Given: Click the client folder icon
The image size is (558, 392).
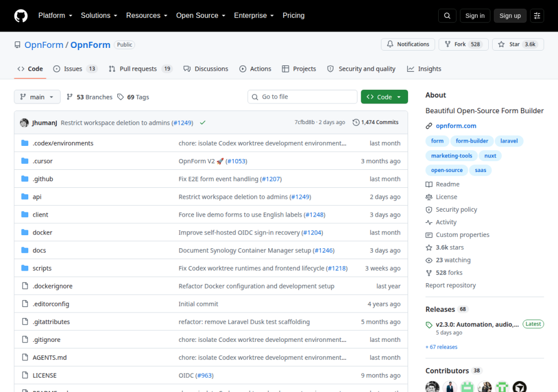Looking at the screenshot, I should (25, 215).
